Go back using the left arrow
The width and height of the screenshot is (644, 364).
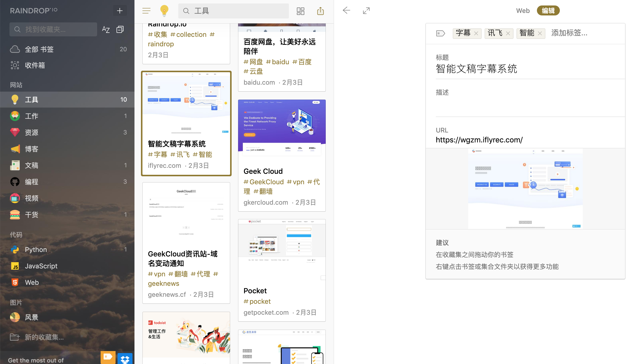click(x=346, y=10)
